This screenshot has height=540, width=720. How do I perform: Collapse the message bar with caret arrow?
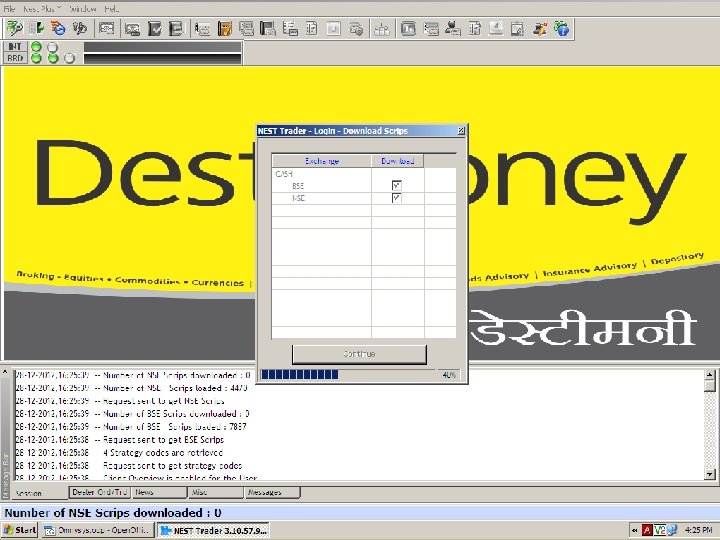(x=6, y=371)
